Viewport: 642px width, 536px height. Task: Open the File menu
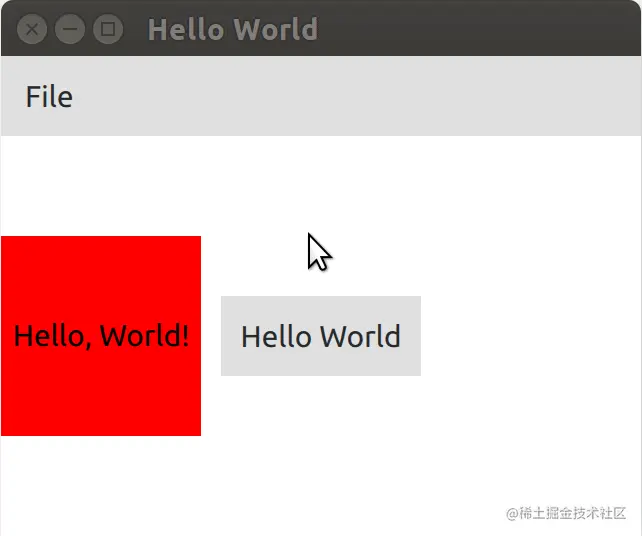(x=49, y=97)
